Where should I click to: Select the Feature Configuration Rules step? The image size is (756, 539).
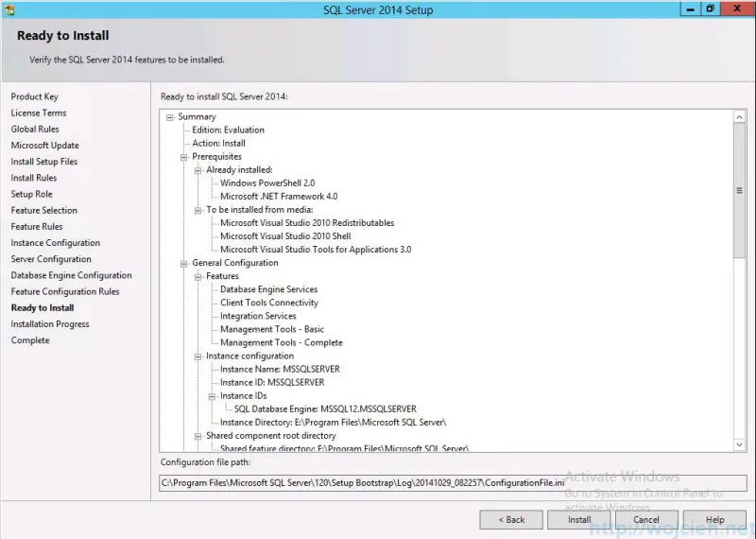pos(64,291)
